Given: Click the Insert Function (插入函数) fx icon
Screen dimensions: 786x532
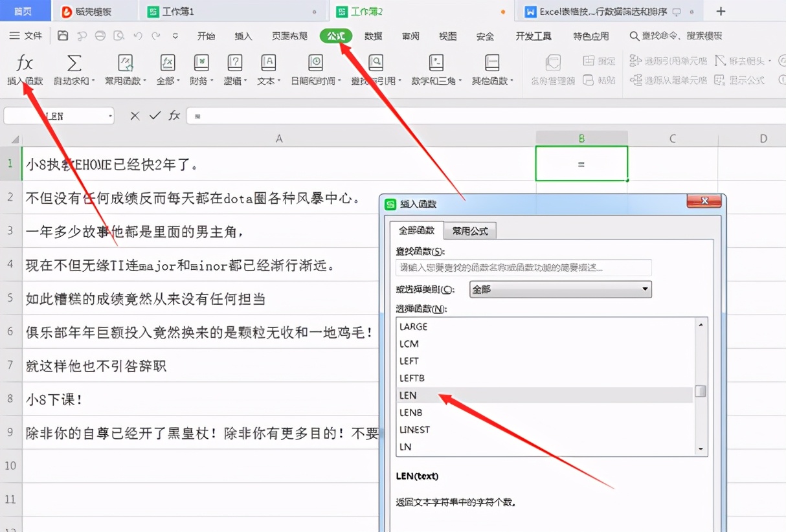Looking at the screenshot, I should pos(25,63).
